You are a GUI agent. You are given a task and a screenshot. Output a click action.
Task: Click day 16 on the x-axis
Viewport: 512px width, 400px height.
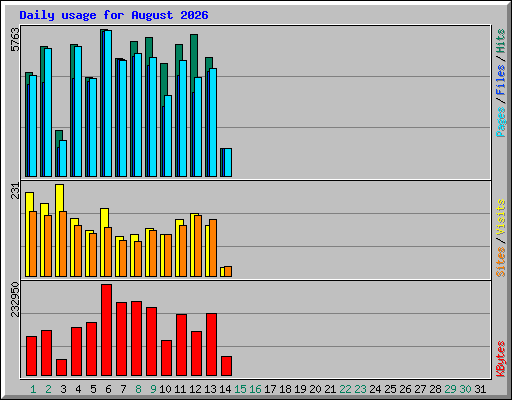pos(255,389)
